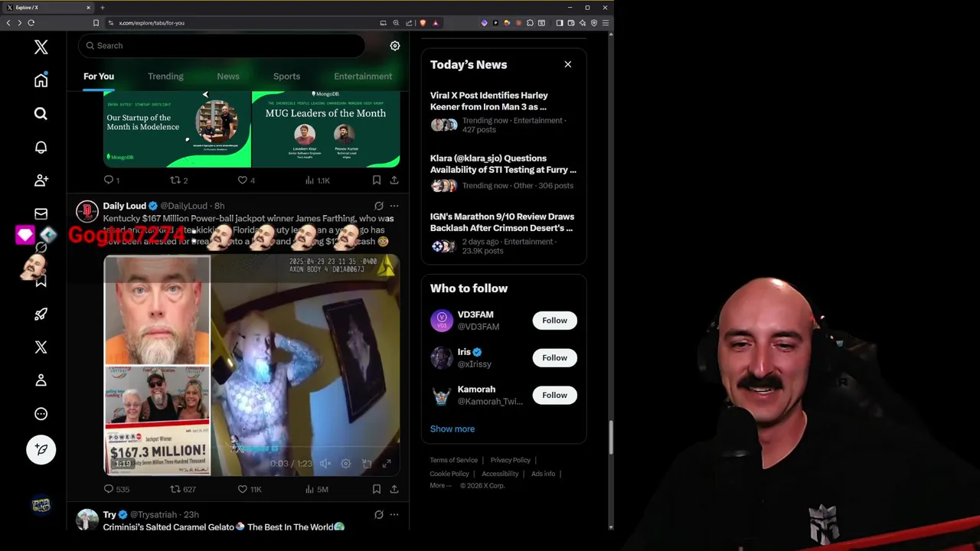Open the Privacy Policy footer link
The width and height of the screenshot is (980, 551).
pyautogui.click(x=511, y=460)
